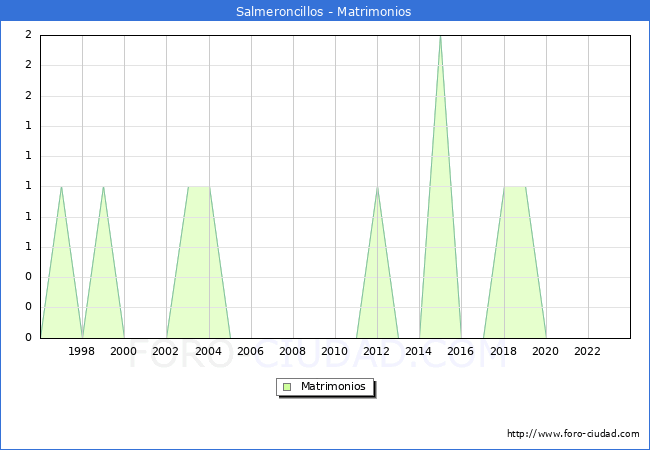Click the 2012 year label

pyautogui.click(x=377, y=351)
